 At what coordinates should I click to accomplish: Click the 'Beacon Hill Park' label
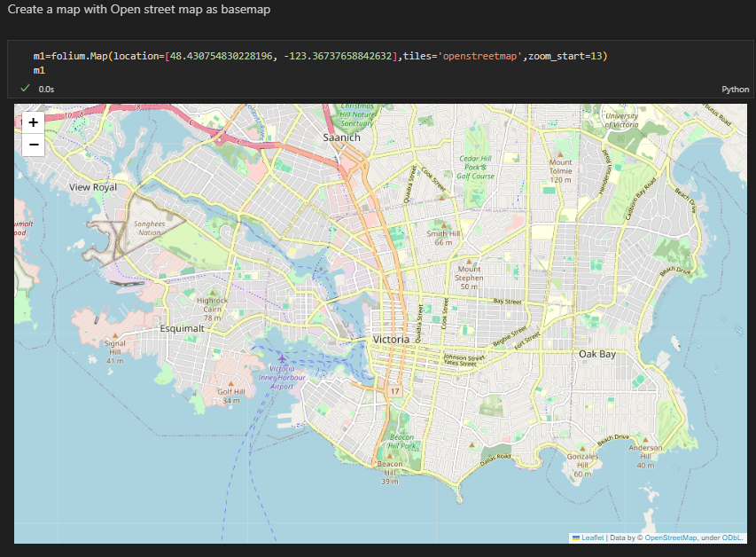[401, 442]
